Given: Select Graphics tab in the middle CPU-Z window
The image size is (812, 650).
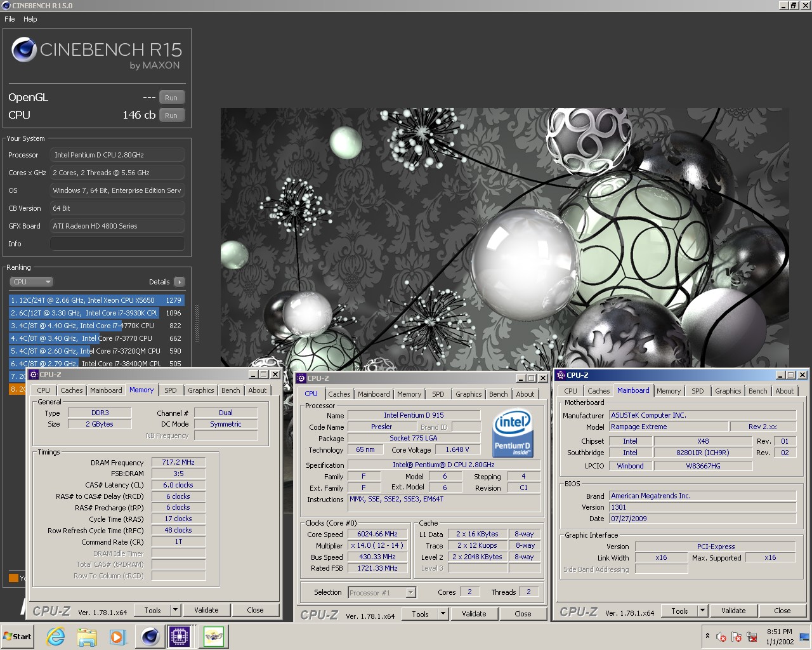Looking at the screenshot, I should point(468,394).
